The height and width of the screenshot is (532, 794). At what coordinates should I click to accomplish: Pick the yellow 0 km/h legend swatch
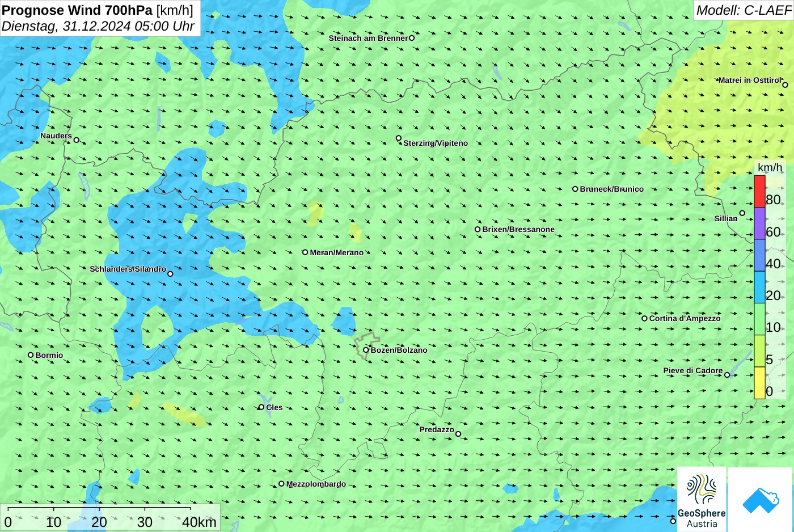(759, 383)
